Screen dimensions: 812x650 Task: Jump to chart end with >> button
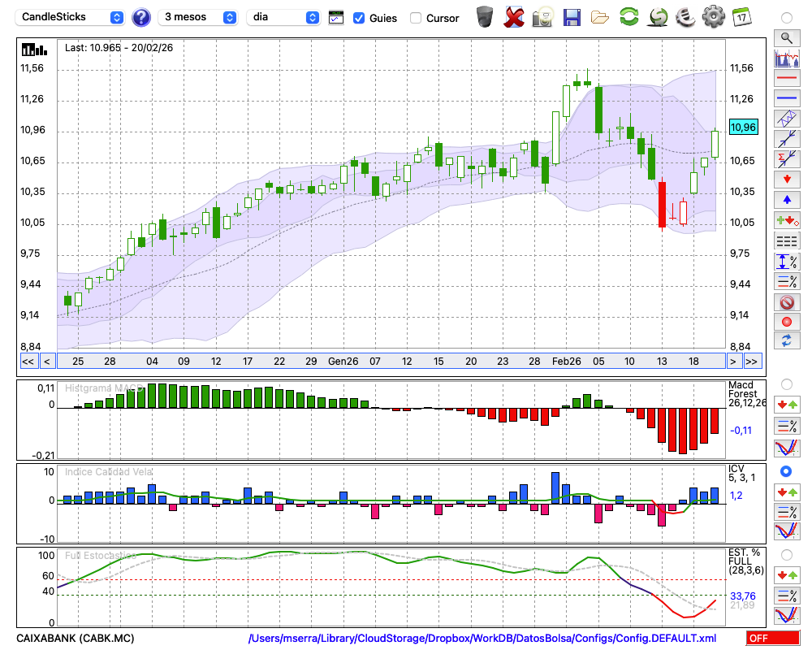click(x=753, y=362)
